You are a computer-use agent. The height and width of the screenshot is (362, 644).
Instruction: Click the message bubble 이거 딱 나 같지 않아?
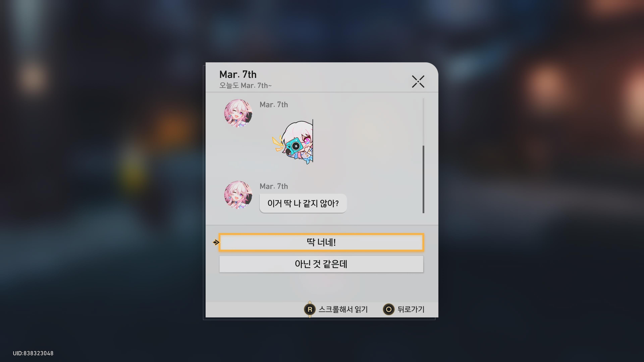[x=303, y=203]
